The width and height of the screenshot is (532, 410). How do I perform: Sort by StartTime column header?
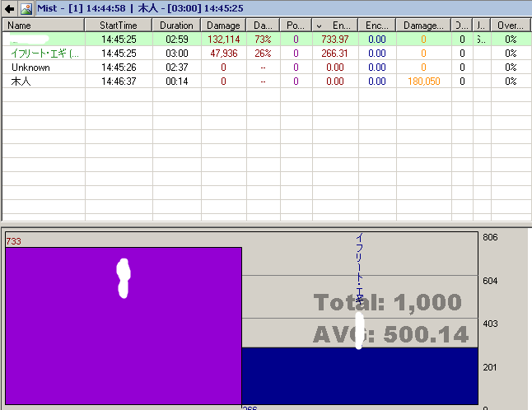pos(119,26)
